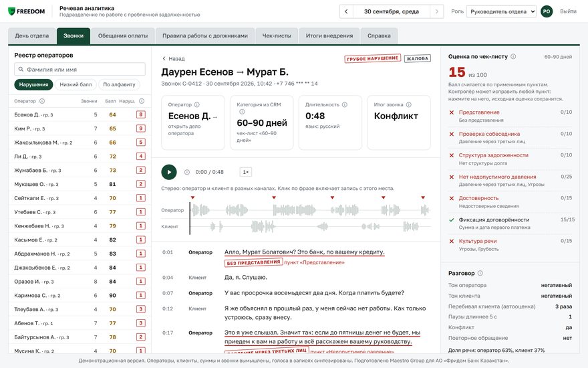
Task: Open the Чек-листы tab
Action: (x=277, y=35)
